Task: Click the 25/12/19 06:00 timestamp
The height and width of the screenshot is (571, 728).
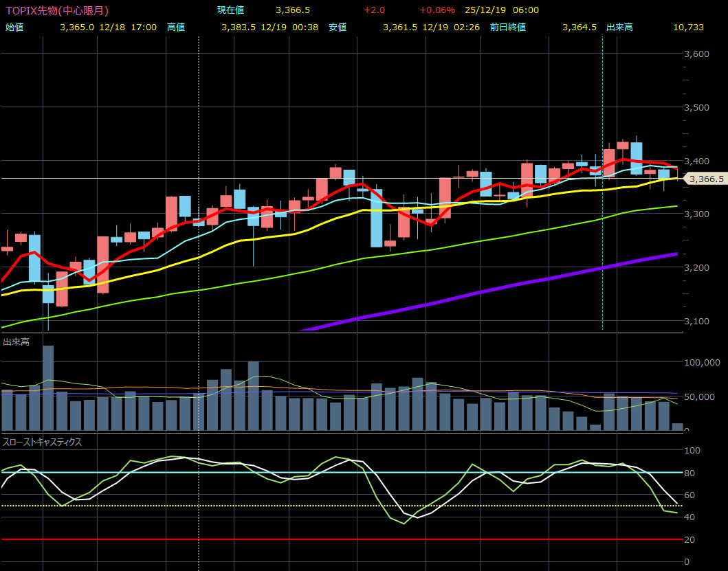Action: (502, 10)
